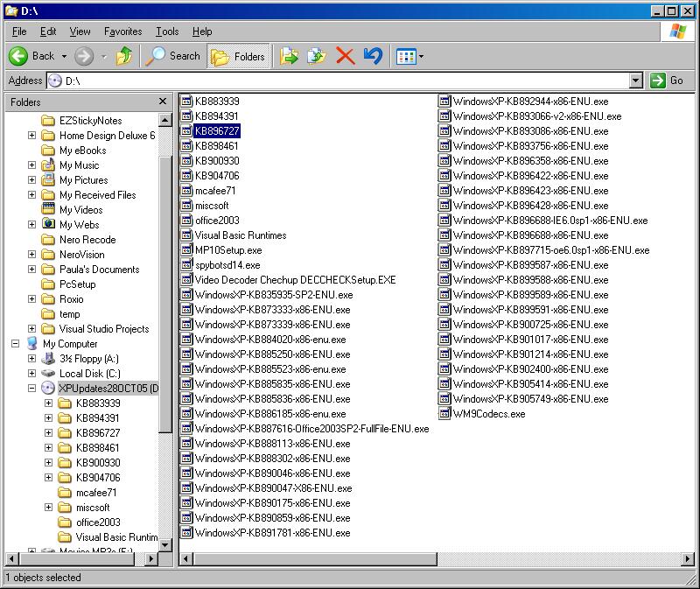Close the Folders pane with X
This screenshot has width=700, height=589.
[x=163, y=102]
